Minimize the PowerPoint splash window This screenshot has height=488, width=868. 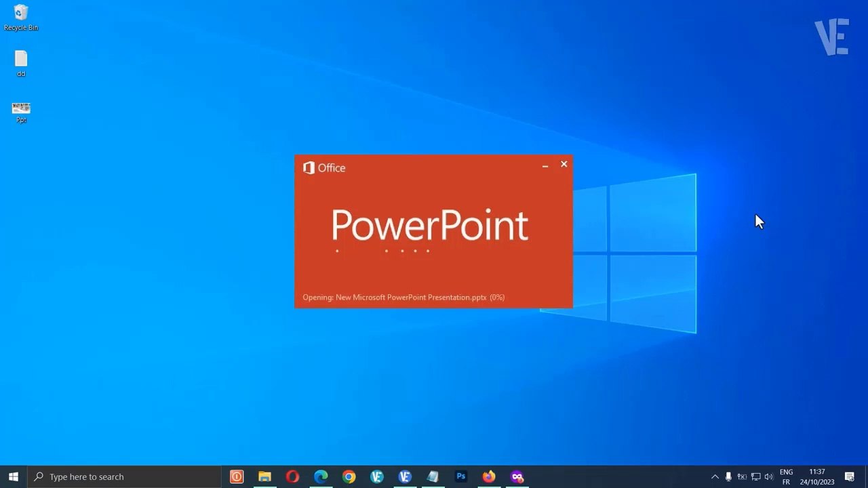tap(545, 165)
